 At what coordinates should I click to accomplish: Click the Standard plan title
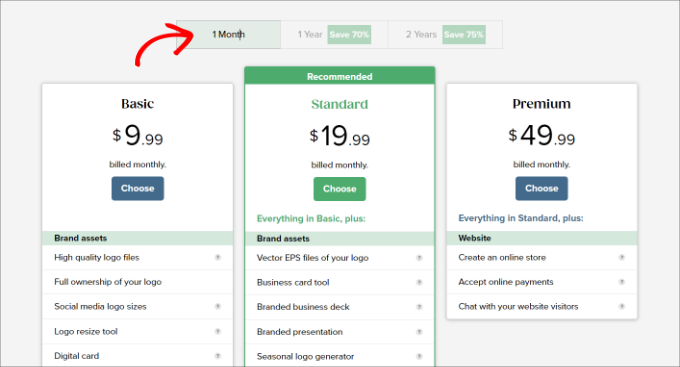click(x=340, y=104)
